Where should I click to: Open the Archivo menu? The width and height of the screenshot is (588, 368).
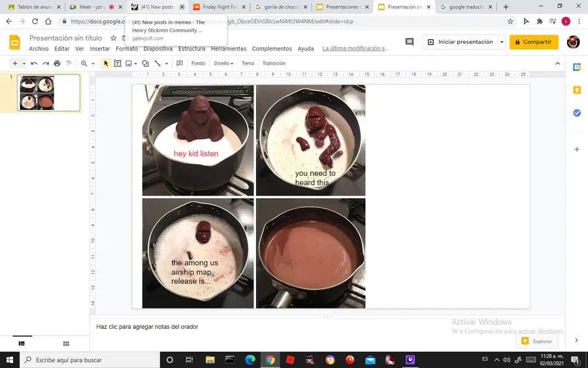click(x=39, y=49)
